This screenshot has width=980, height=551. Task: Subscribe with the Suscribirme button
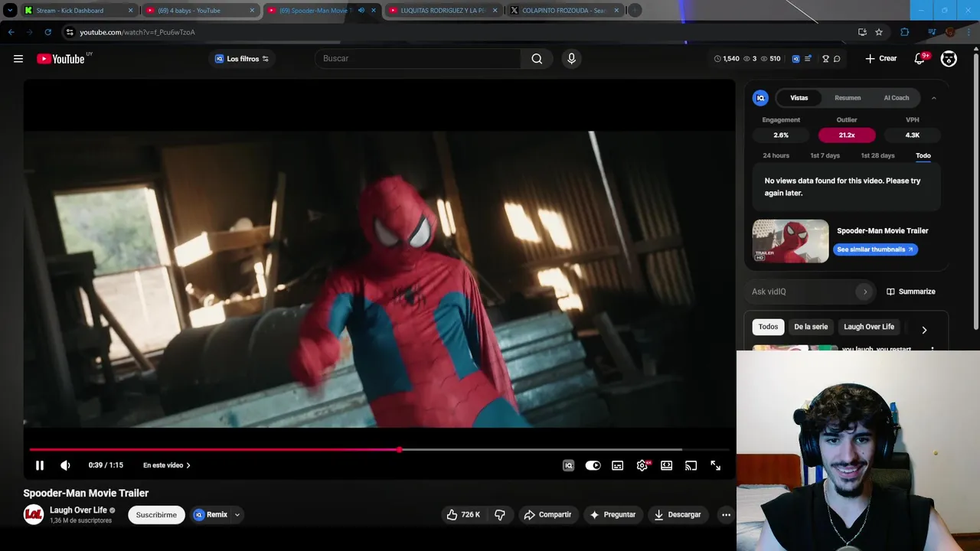click(156, 515)
